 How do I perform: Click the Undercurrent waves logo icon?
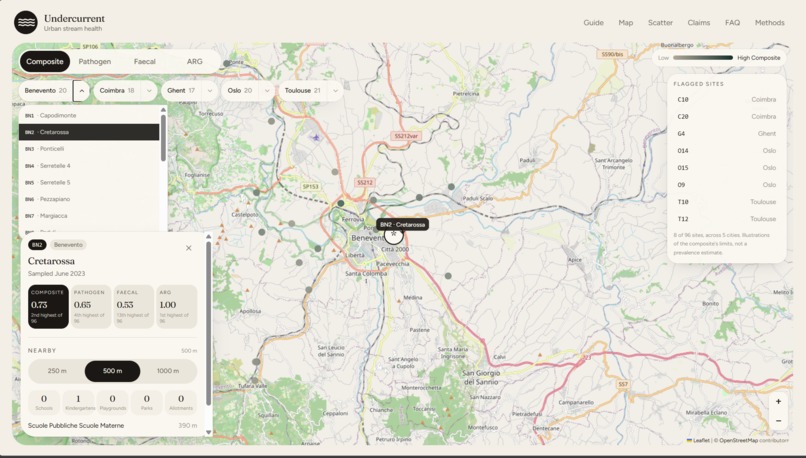coord(26,23)
